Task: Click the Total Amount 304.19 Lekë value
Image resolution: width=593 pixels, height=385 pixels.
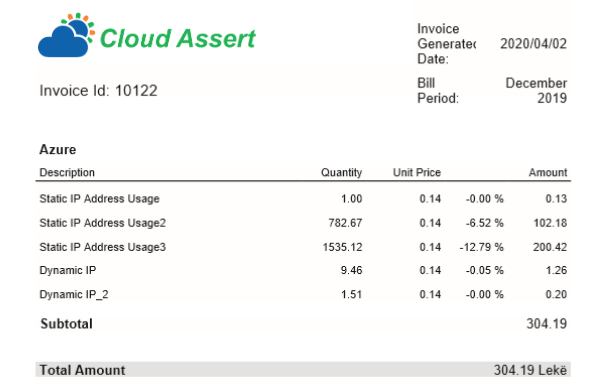Action: pyautogui.click(x=530, y=370)
